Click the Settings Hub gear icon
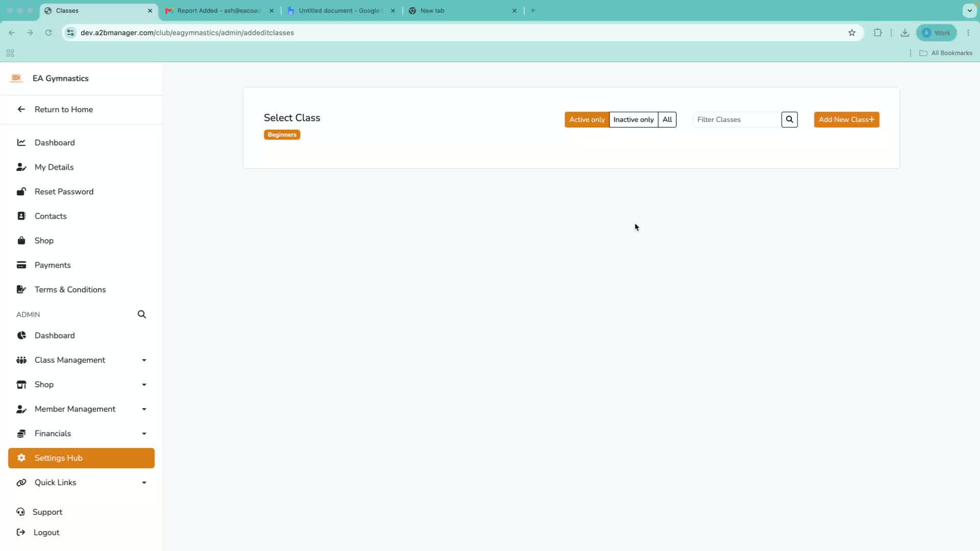This screenshot has height=551, width=980. [x=21, y=458]
